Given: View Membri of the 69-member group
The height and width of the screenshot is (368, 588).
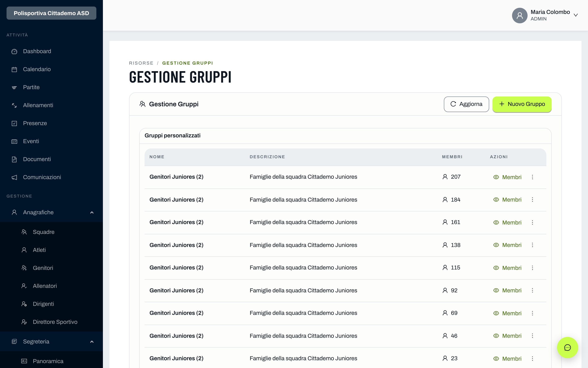Looking at the screenshot, I should click(x=507, y=313).
